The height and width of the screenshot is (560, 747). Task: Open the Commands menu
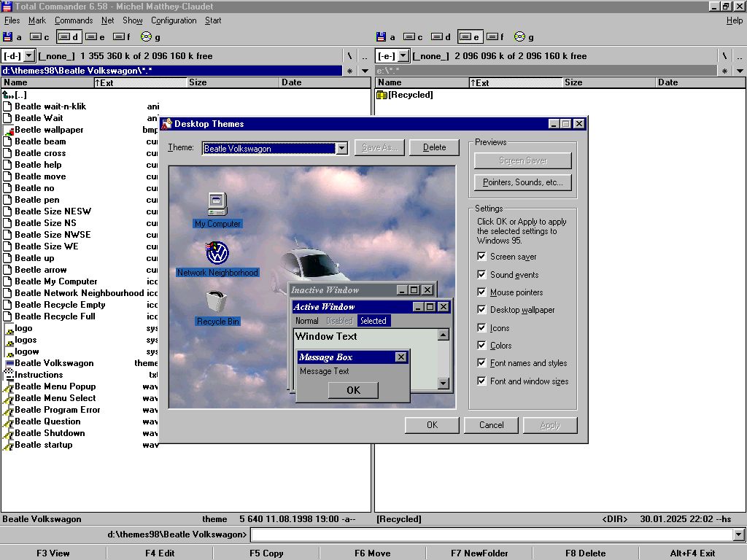tap(74, 20)
